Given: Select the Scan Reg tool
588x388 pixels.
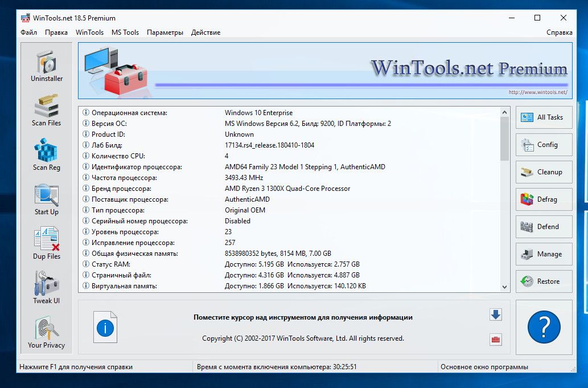Looking at the screenshot, I should (47, 155).
